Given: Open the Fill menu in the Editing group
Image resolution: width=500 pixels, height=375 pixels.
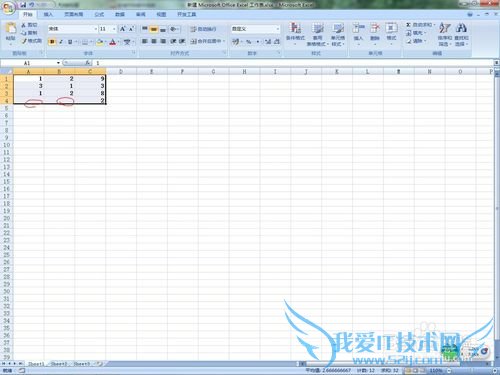Looking at the screenshot, I should click(x=416, y=33).
